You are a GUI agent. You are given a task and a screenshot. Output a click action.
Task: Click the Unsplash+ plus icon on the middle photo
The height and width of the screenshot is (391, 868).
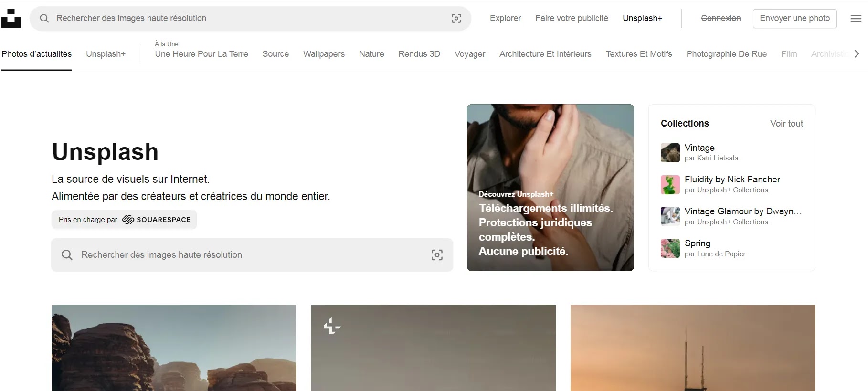pyautogui.click(x=332, y=327)
